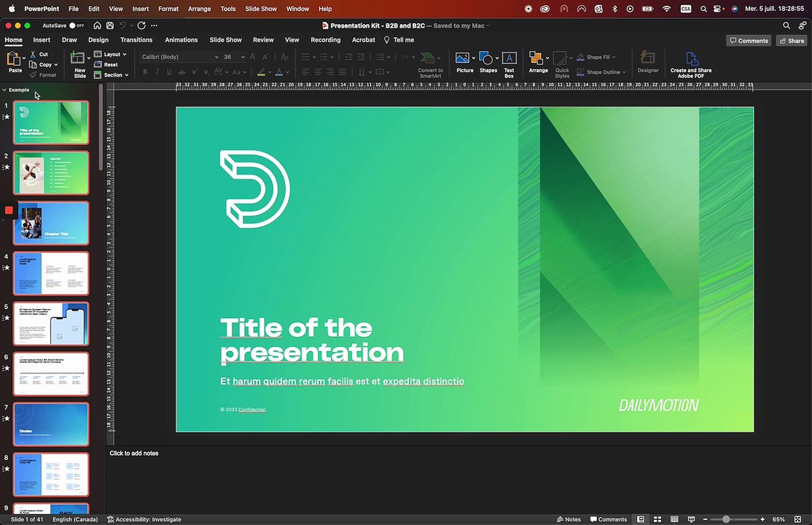
Task: Toggle Bold formatting
Action: pos(145,72)
